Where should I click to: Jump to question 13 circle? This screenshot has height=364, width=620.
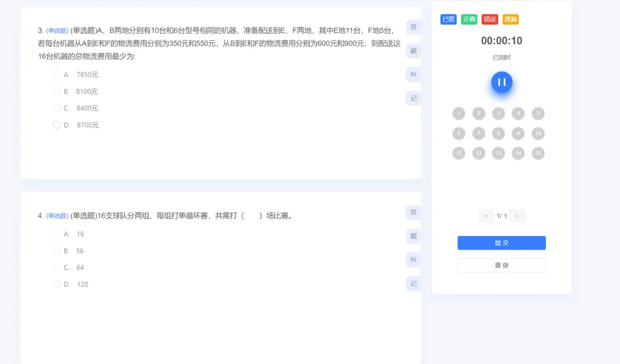click(x=498, y=153)
